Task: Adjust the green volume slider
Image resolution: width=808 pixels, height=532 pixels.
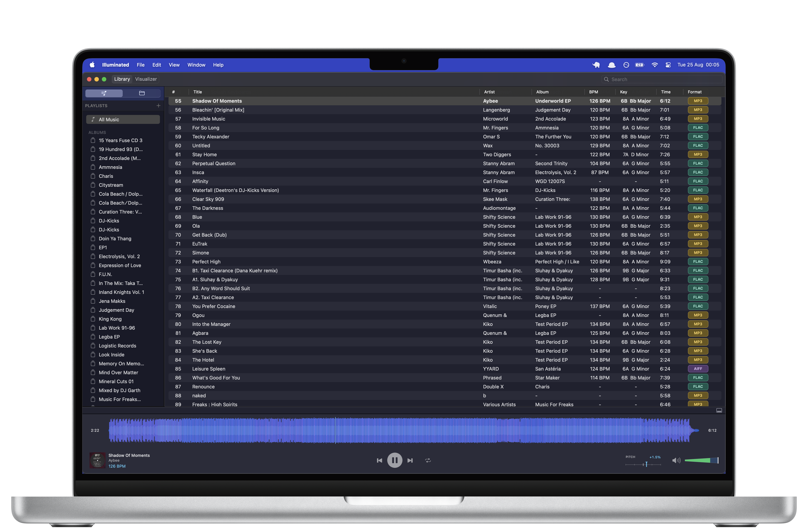Action: tap(701, 460)
